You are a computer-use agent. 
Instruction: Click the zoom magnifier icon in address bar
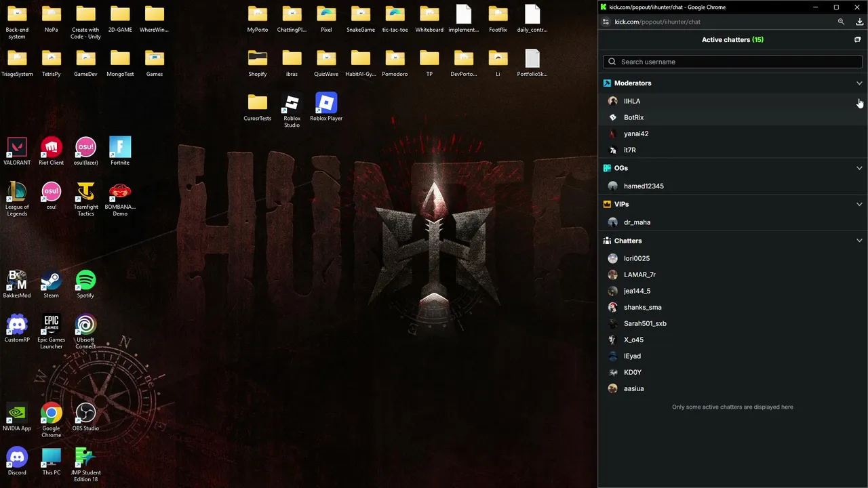pyautogui.click(x=841, y=22)
